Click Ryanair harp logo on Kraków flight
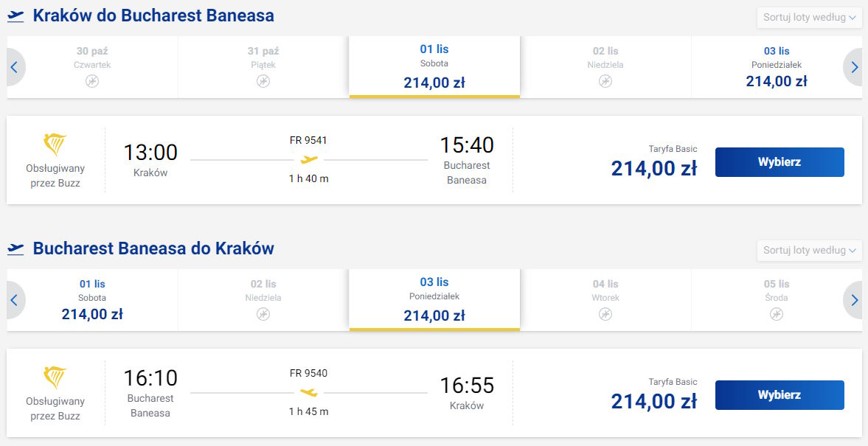This screenshot has height=446, width=868. (55, 144)
